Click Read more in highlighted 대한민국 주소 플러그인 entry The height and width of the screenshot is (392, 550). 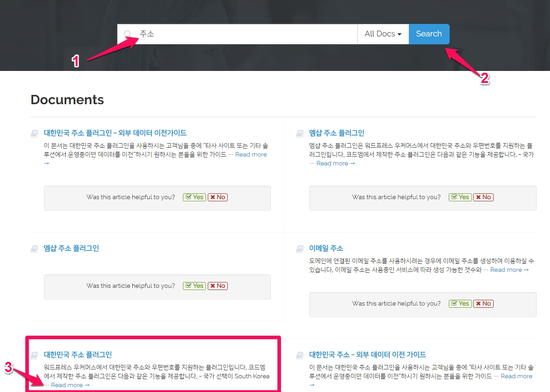tap(70, 385)
